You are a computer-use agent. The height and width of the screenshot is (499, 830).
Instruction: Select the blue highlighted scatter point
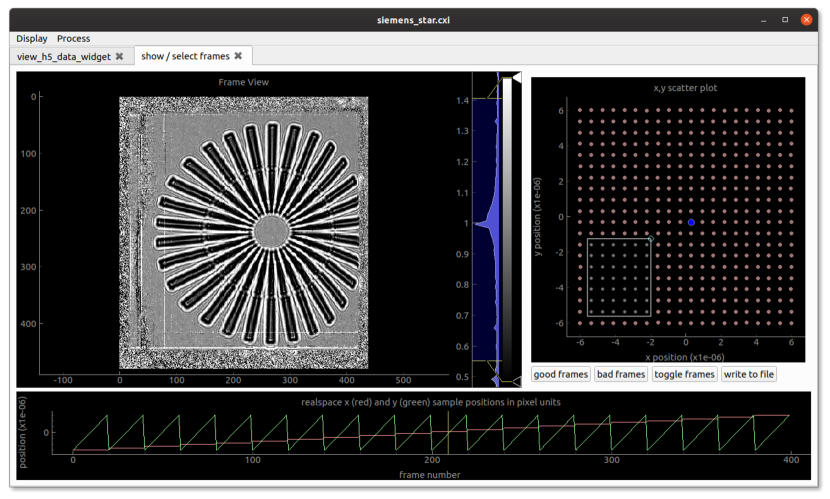coord(691,222)
